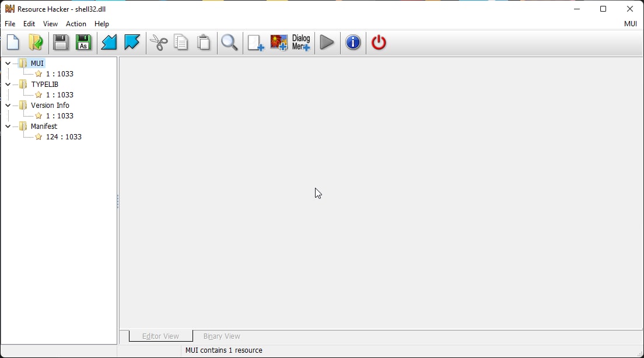Jump to previous bookmark with the blue flag icon
This screenshot has height=358, width=644.
(x=109, y=43)
